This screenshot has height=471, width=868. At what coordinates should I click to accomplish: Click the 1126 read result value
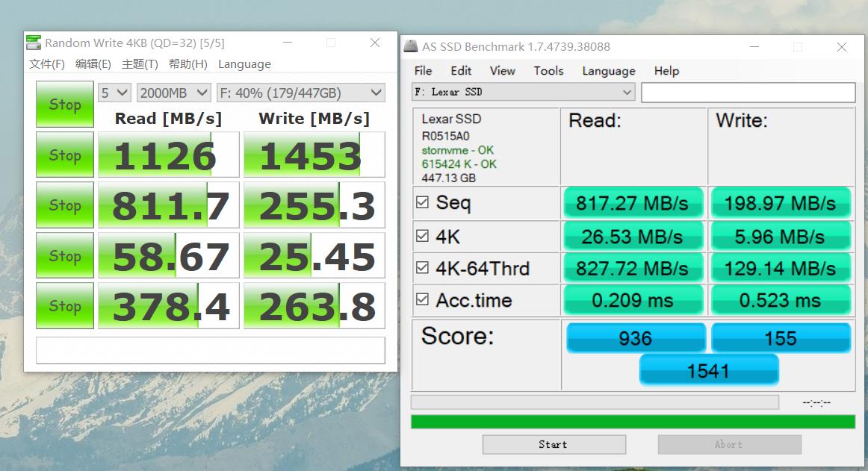coord(168,155)
